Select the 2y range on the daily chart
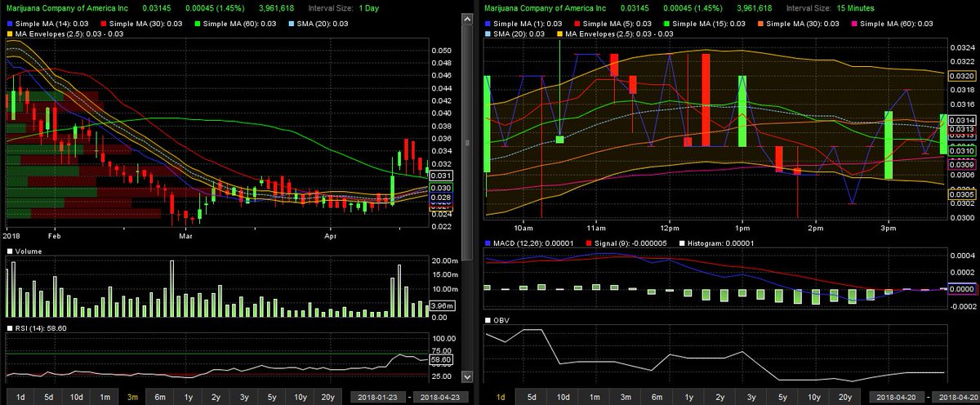The width and height of the screenshot is (980, 405). 216,397
